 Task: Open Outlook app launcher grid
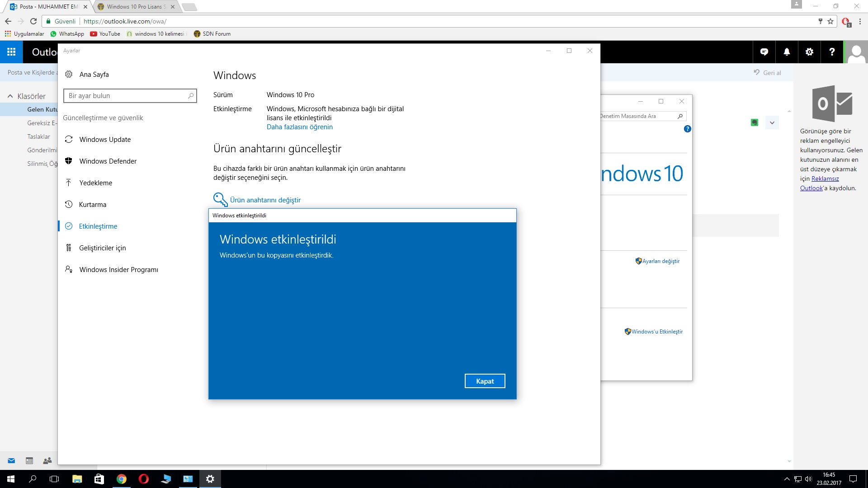point(11,52)
